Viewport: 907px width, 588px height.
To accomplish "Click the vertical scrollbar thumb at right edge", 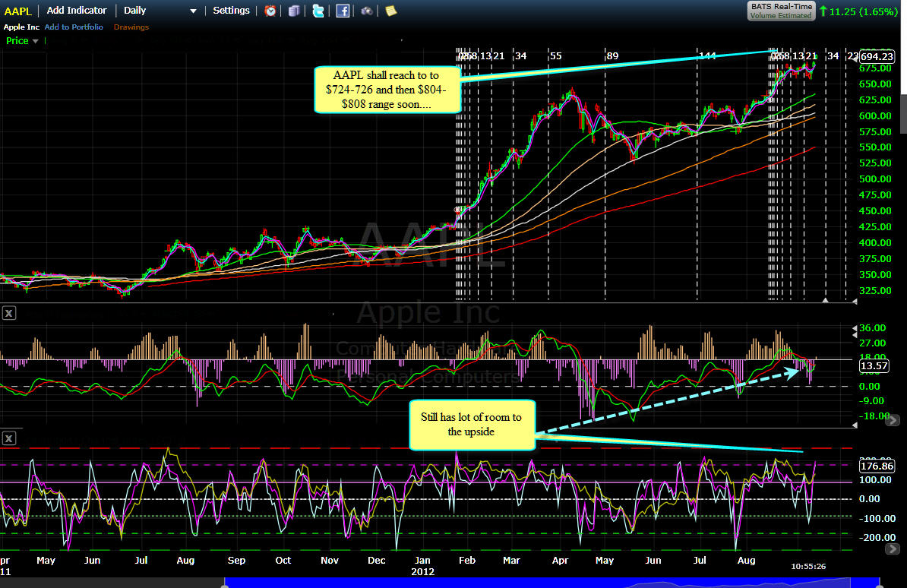I will coord(903,113).
